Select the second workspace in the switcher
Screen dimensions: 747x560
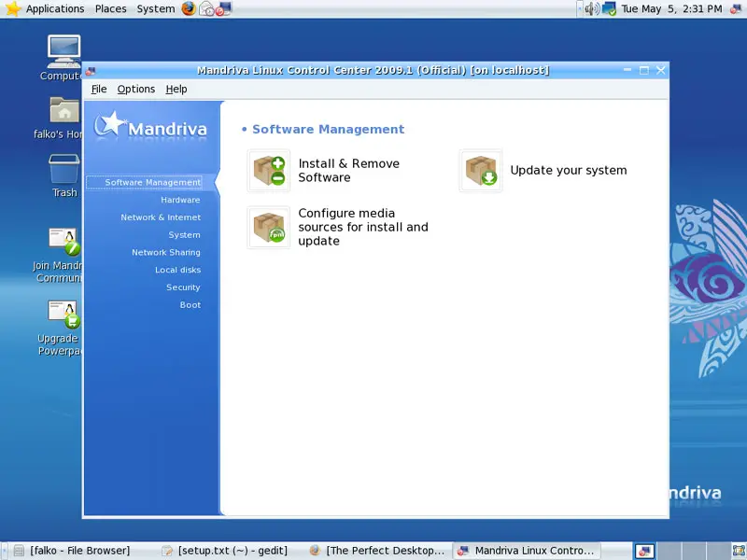click(x=669, y=551)
